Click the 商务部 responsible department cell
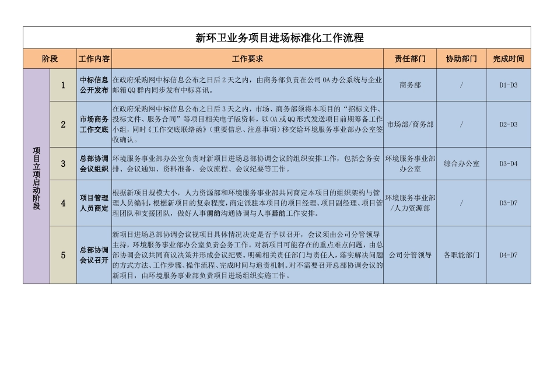The height and width of the screenshot is (392, 554). (x=410, y=85)
